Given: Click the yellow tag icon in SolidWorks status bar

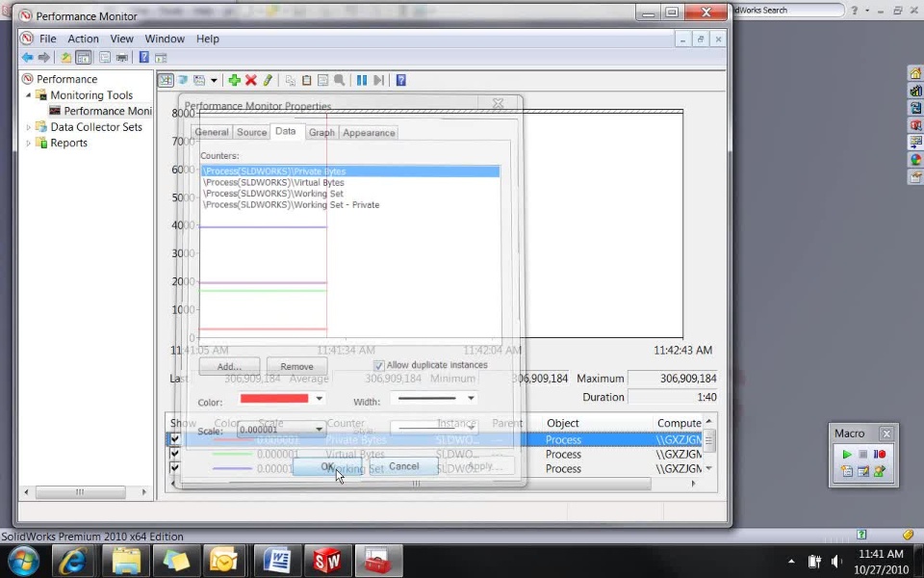Looking at the screenshot, I should coord(908,535).
